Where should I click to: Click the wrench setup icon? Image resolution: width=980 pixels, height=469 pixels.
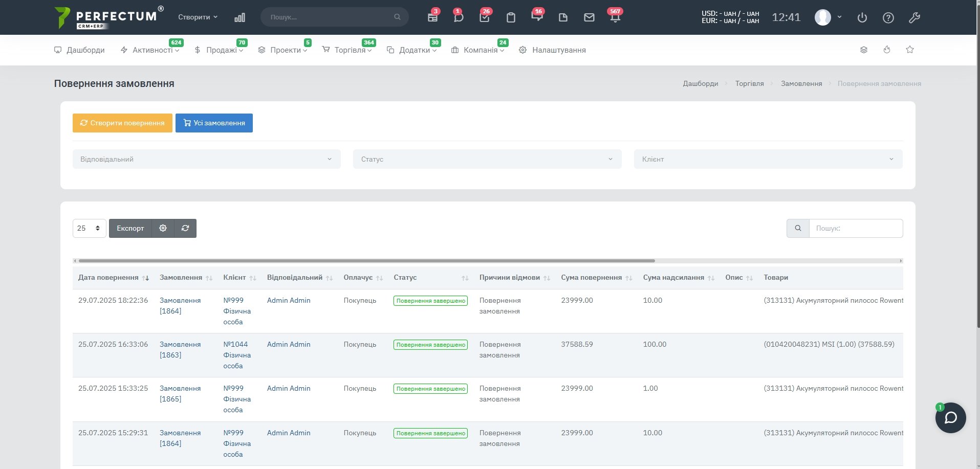(x=914, y=18)
